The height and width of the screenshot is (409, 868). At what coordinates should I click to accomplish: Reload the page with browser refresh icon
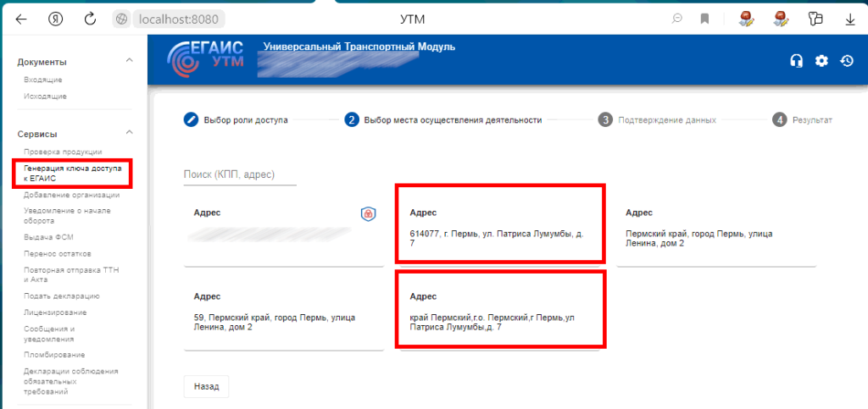[90, 19]
